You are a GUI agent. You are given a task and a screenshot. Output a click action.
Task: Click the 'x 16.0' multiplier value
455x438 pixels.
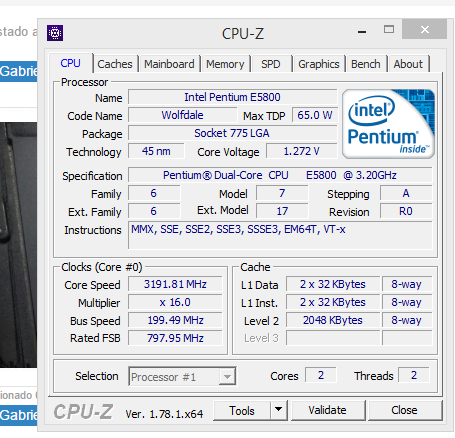175,302
